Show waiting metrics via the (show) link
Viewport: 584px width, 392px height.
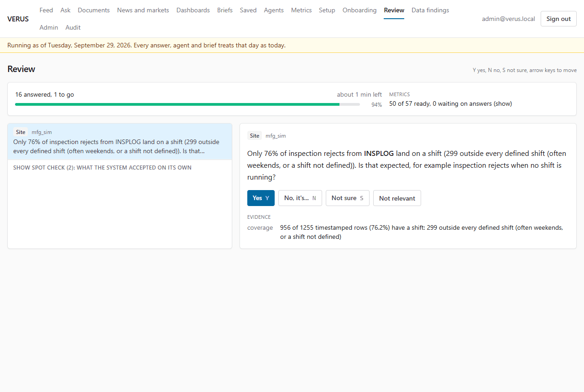pos(503,103)
